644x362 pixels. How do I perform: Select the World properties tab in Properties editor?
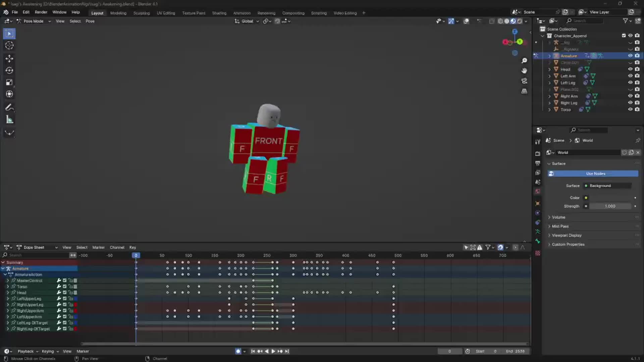tap(538, 191)
